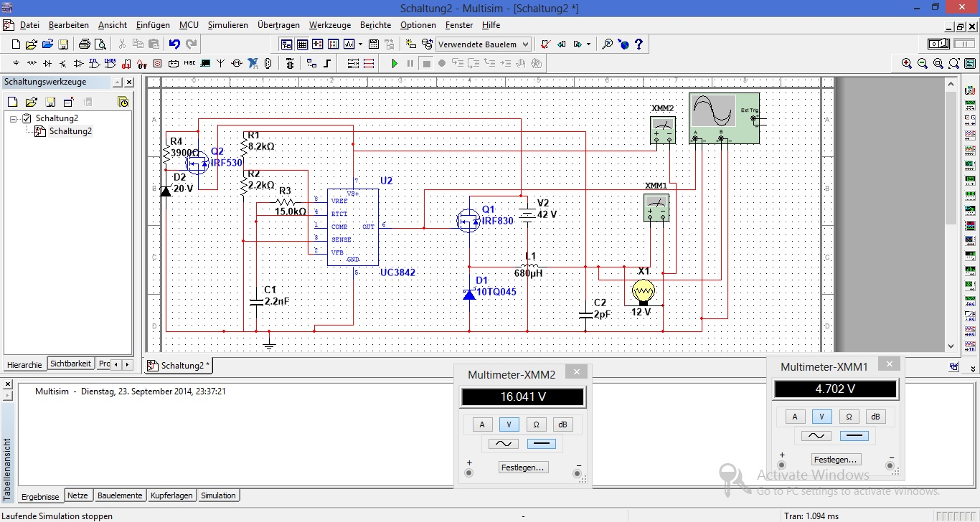Viewport: 980px width, 522px height.
Task: Click the Electrical Rules Check icon
Action: pyautogui.click(x=545, y=44)
